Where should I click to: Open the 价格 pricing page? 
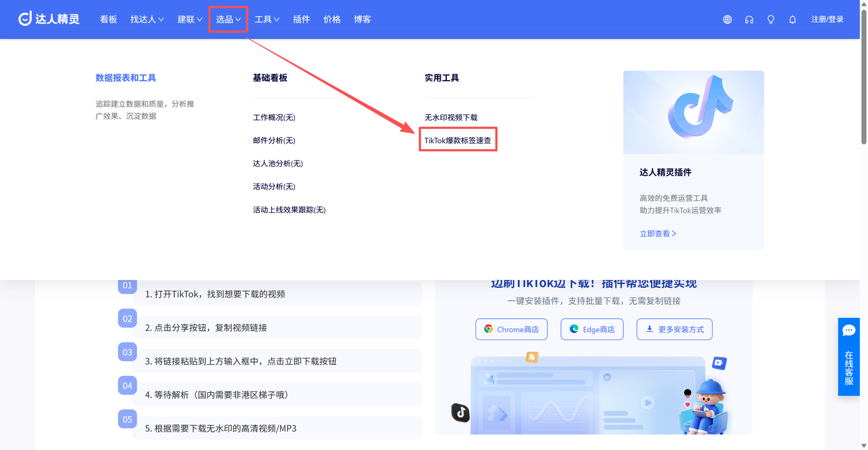click(x=332, y=20)
